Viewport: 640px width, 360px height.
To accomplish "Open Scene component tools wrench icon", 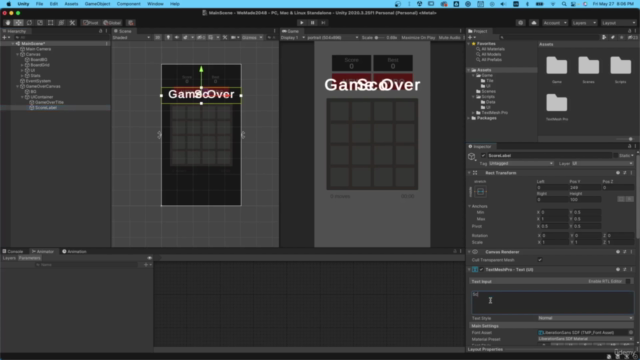I will pos(225,38).
